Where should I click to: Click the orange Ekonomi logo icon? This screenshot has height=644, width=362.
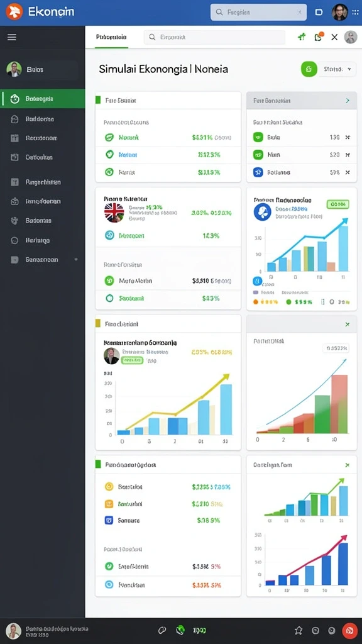click(x=14, y=11)
